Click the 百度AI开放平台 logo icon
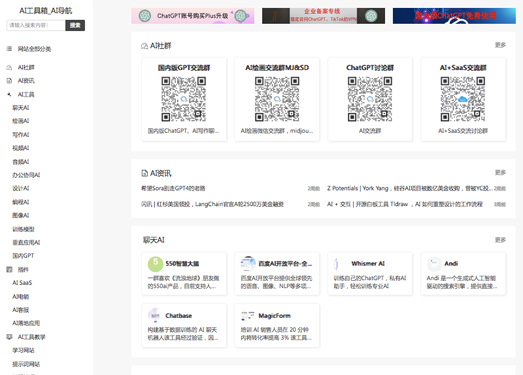The height and width of the screenshot is (375, 523). pos(248,263)
